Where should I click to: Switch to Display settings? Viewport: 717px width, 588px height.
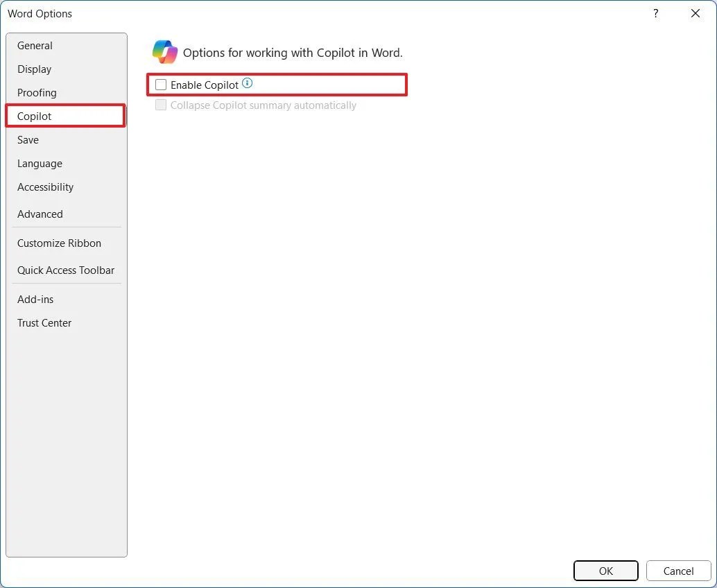pos(34,69)
